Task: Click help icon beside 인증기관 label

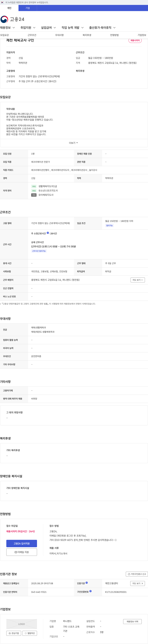Action: tap(86, 583)
